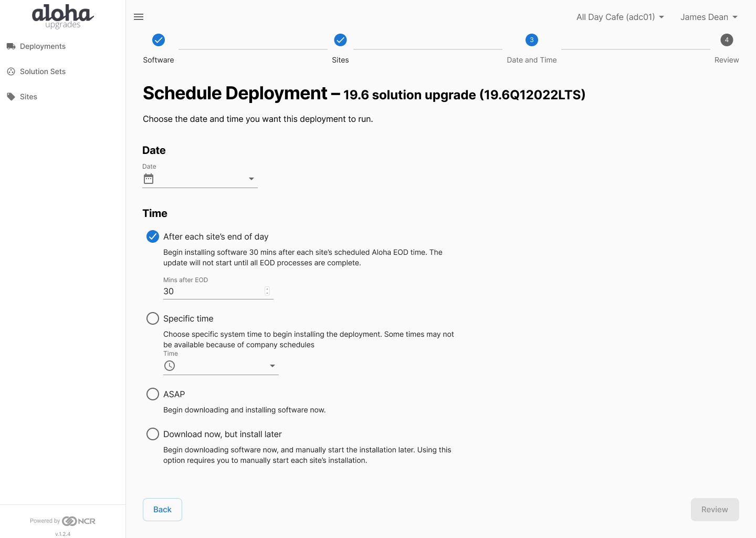Select the ASAP radio option
The height and width of the screenshot is (538, 756).
(153, 394)
